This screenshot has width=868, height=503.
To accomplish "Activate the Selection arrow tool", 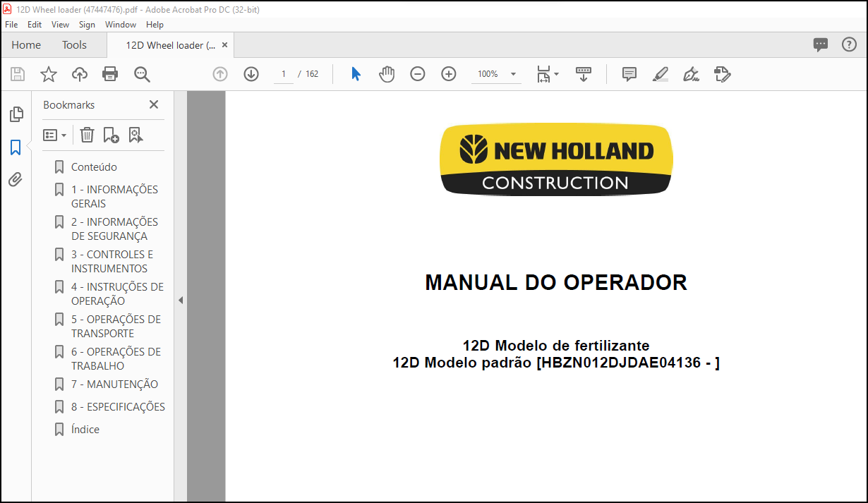I will [356, 74].
